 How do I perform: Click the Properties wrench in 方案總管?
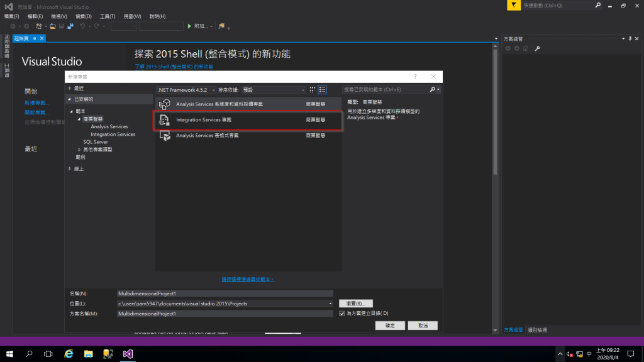pyautogui.click(x=537, y=48)
